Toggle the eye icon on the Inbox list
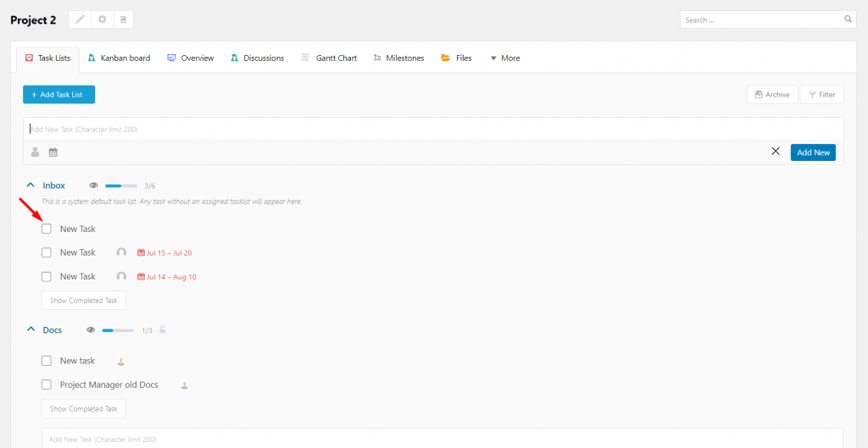The height and width of the screenshot is (448, 868). pos(93,185)
